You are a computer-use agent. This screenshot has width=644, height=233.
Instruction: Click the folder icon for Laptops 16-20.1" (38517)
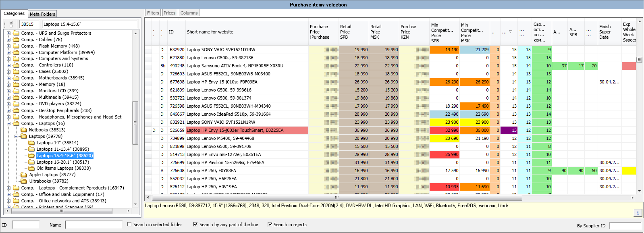click(31, 162)
